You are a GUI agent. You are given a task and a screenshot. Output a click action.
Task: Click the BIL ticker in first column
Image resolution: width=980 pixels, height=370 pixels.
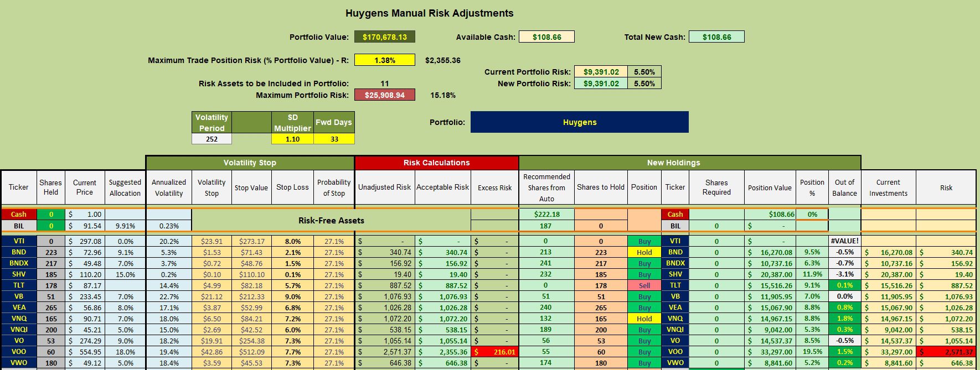18,226
